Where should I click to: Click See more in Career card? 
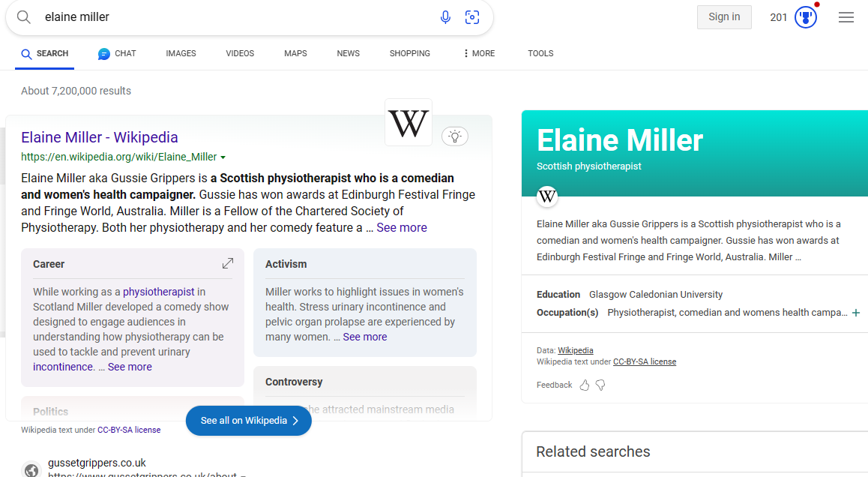[x=130, y=367]
